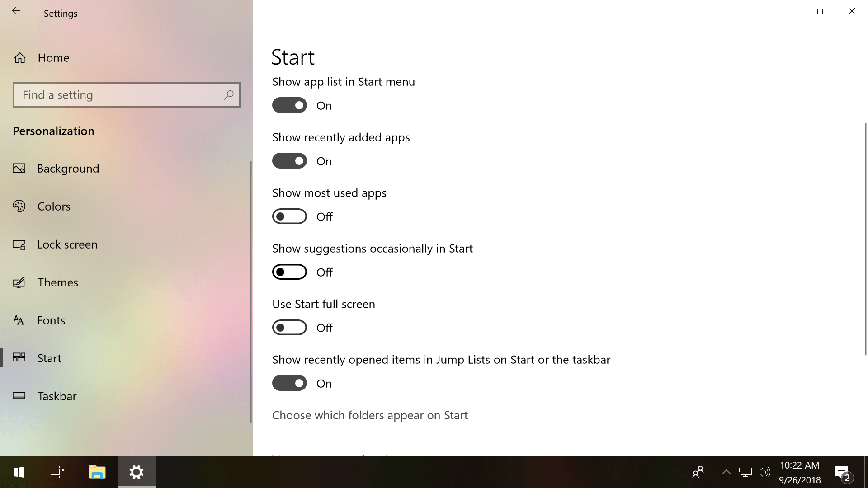Expand hidden system tray icons

pyautogui.click(x=726, y=472)
